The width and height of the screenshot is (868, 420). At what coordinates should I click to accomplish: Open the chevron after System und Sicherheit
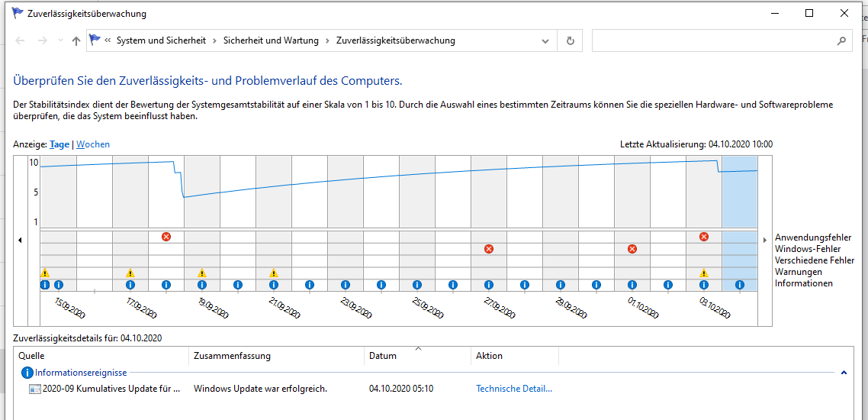pos(215,40)
